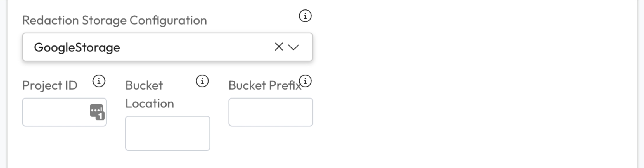Click the Project ID info icon
The width and height of the screenshot is (644, 168).
click(99, 81)
